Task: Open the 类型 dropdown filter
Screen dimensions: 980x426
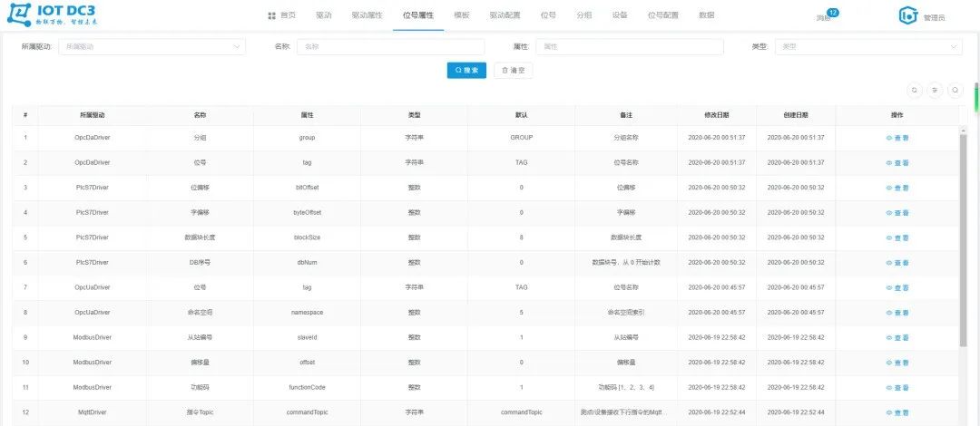Action: tap(868, 47)
